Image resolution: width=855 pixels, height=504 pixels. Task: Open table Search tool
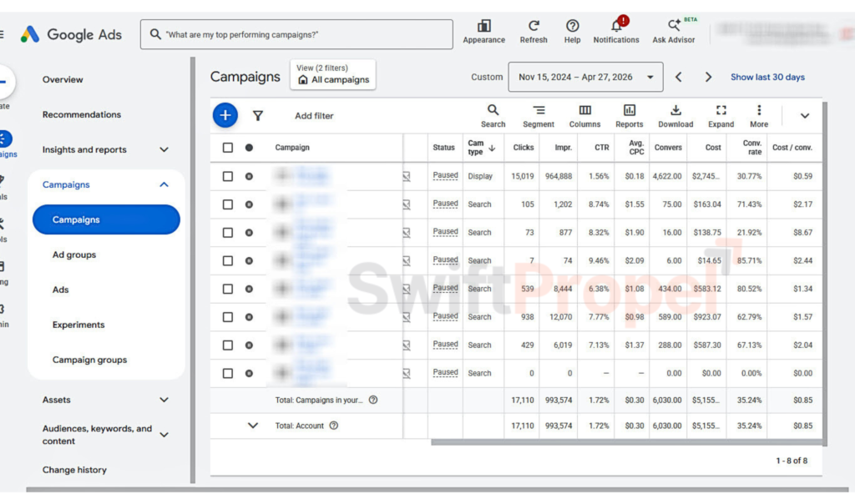coord(493,116)
